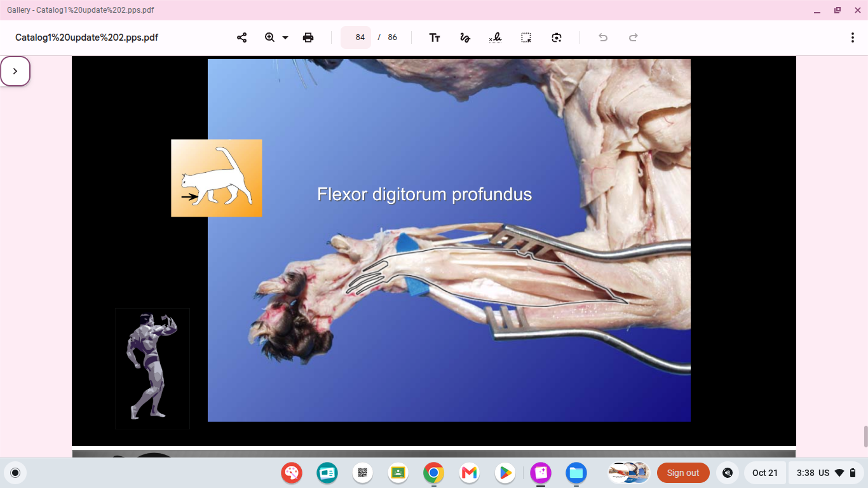Open the QR code app on shelf
Viewport: 868px width, 488px height.
[363, 473]
